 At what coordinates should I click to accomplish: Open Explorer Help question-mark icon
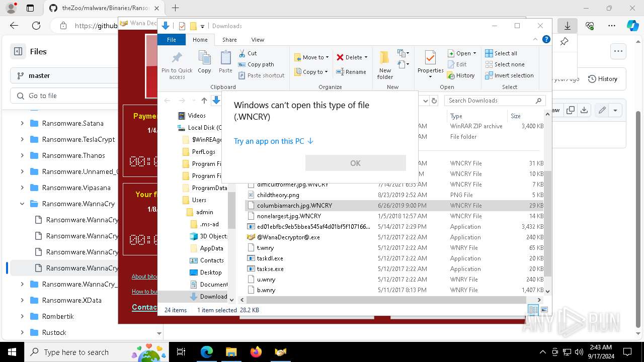click(x=546, y=39)
